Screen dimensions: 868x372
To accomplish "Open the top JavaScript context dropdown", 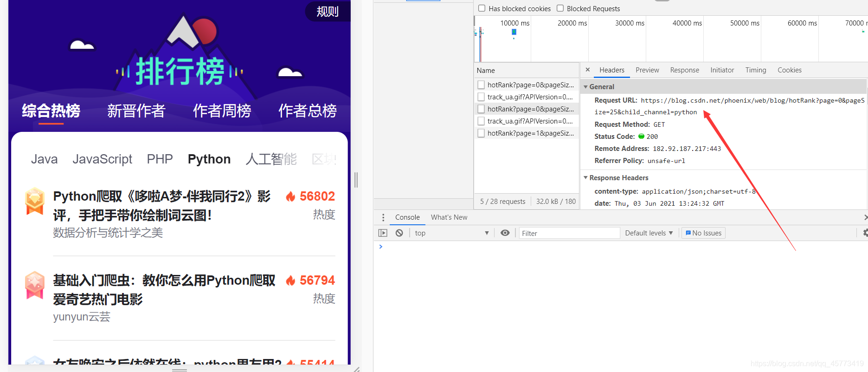I will (x=451, y=233).
